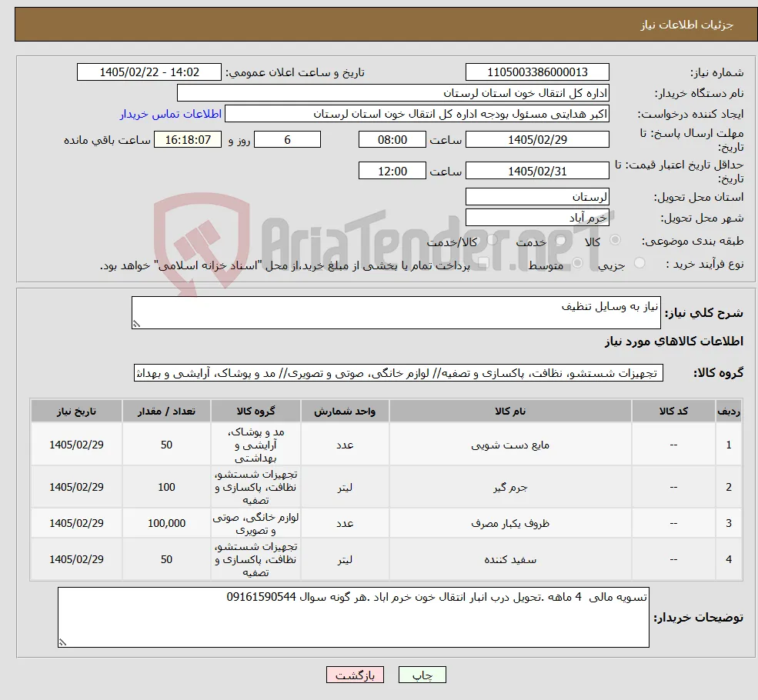Click the need date in the سفید کننده row

[76, 559]
